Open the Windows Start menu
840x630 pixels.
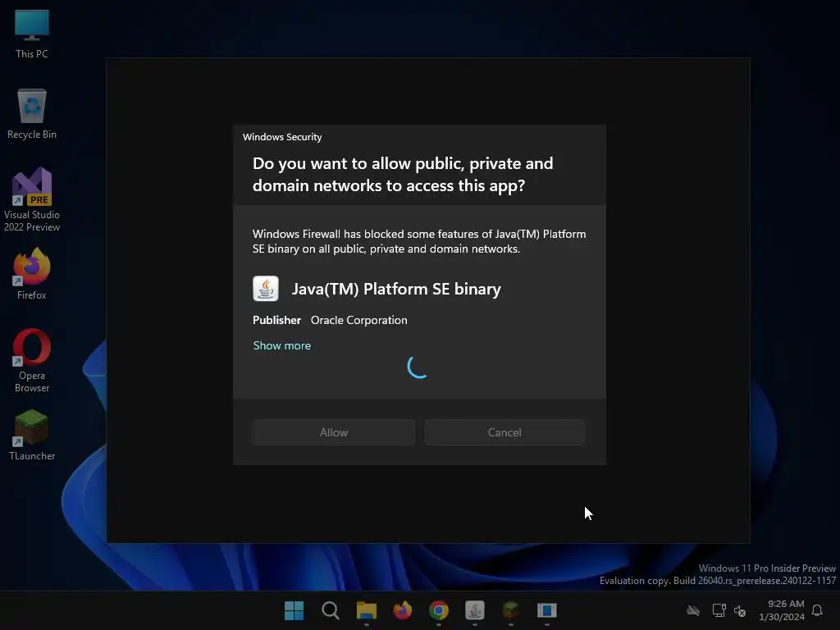(x=294, y=610)
